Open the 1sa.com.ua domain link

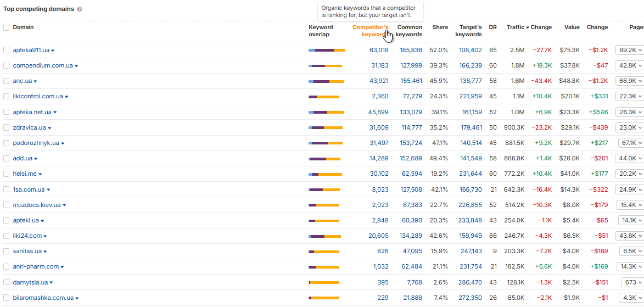pos(29,189)
